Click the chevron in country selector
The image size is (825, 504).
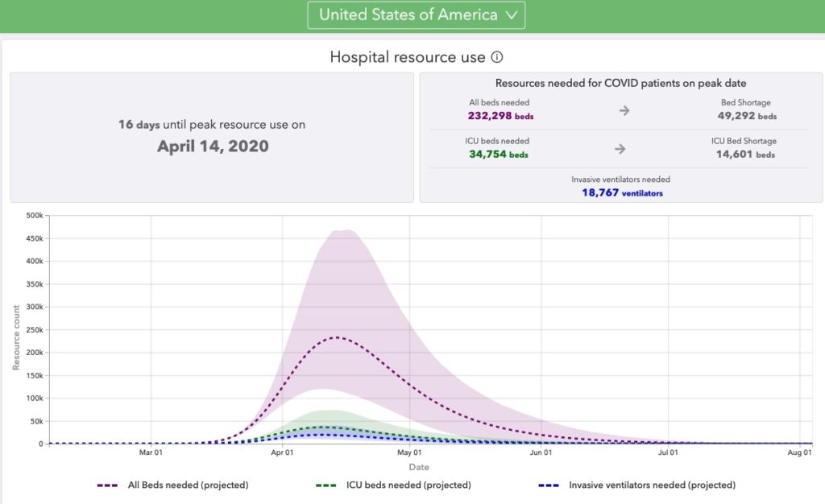[511, 14]
